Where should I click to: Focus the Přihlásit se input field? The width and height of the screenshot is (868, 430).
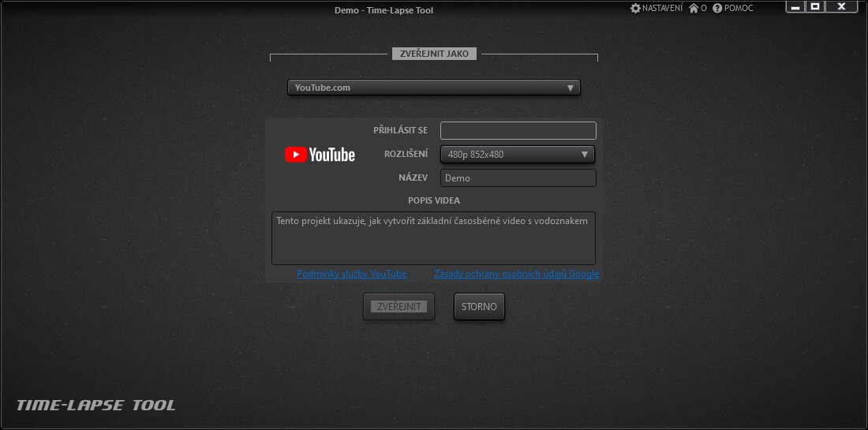[518, 131]
